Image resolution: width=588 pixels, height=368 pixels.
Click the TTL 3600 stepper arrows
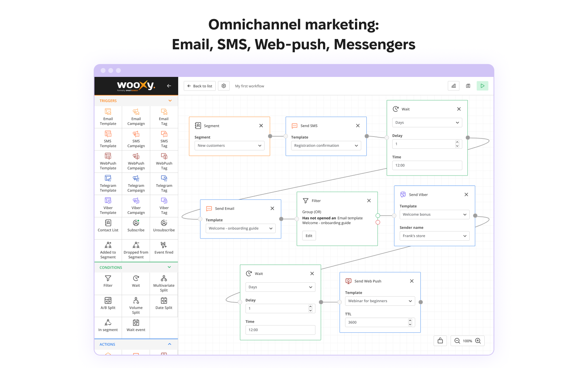410,322
